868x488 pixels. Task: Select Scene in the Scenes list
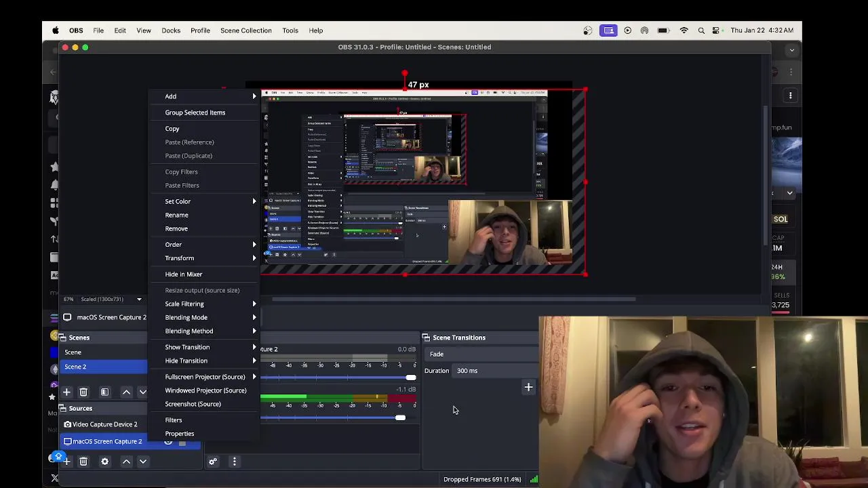point(103,352)
